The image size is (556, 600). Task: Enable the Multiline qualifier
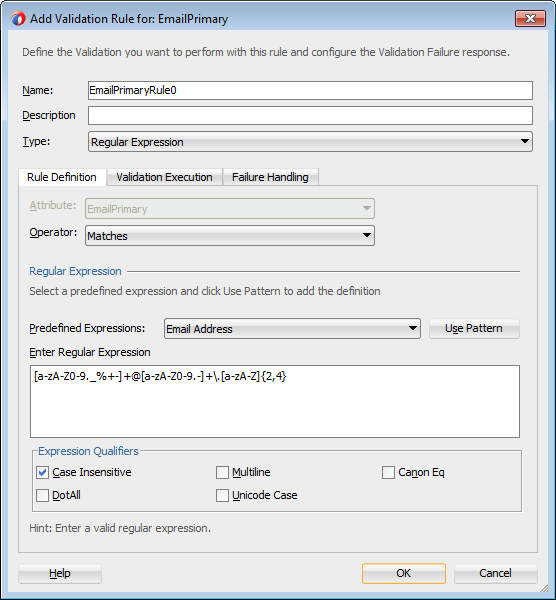[222, 473]
